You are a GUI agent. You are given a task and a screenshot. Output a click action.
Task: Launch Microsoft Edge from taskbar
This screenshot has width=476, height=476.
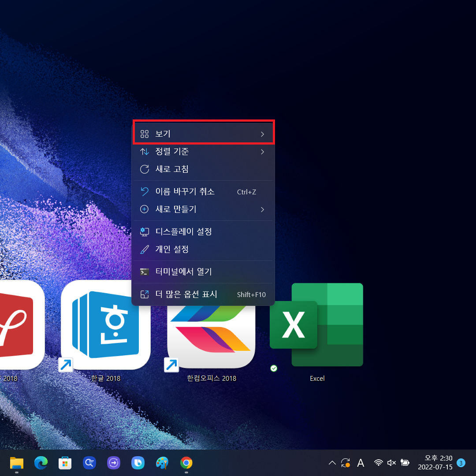[41, 463]
